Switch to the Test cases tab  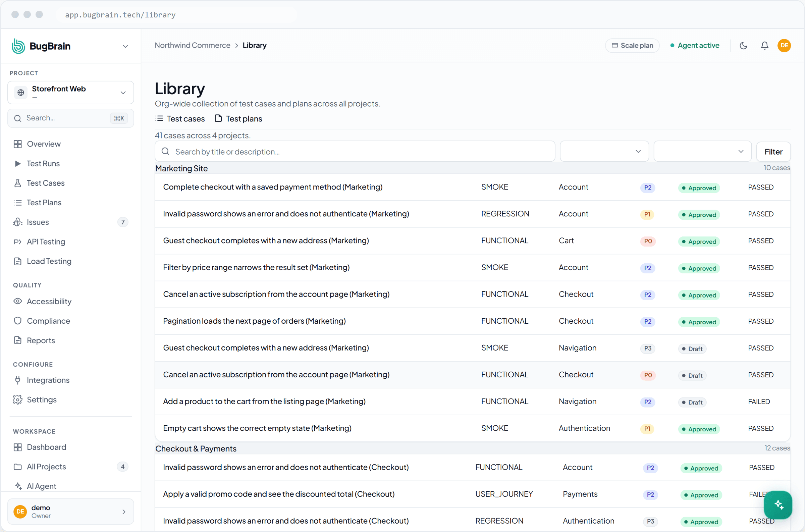[x=180, y=119]
